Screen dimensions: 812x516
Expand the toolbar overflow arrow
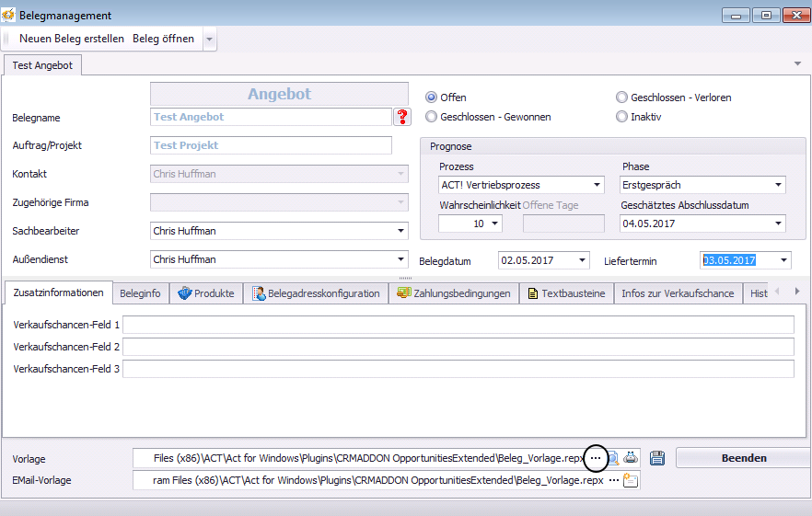pos(209,40)
